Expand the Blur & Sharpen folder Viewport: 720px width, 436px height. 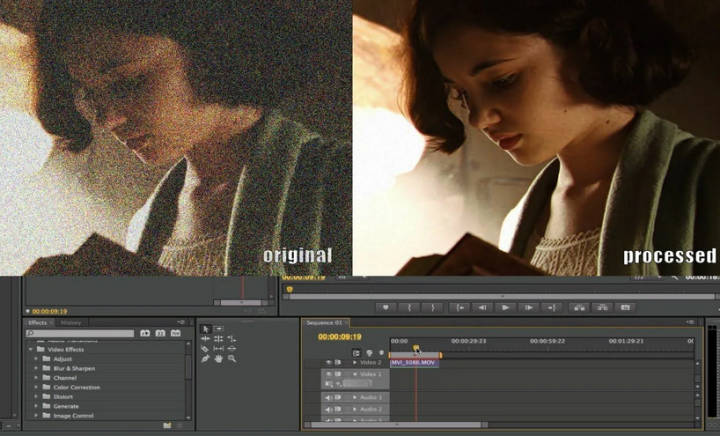[x=36, y=368]
